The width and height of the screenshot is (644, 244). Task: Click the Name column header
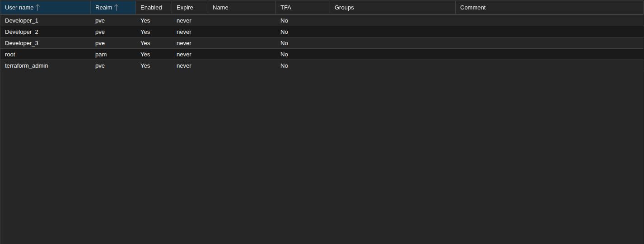pyautogui.click(x=220, y=7)
